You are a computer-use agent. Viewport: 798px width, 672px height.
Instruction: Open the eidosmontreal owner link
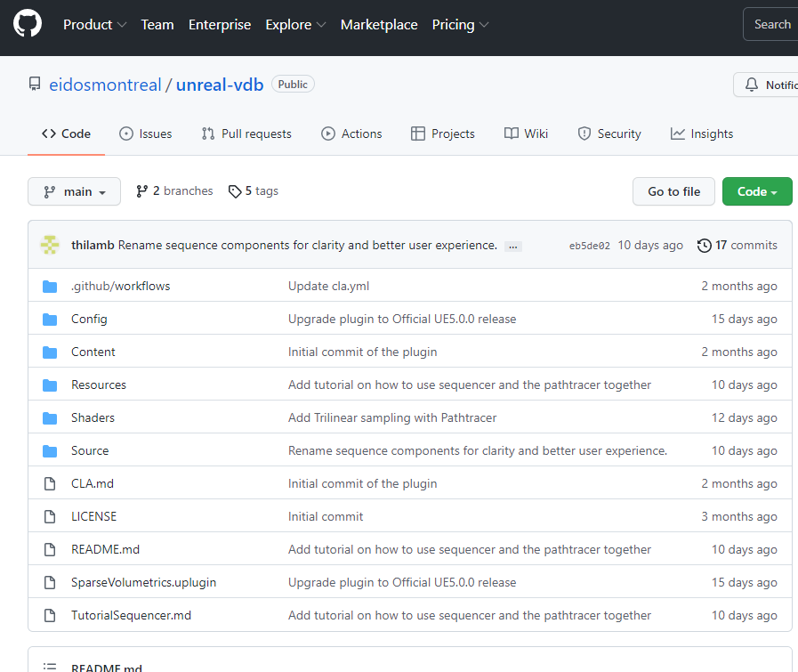[x=106, y=85]
